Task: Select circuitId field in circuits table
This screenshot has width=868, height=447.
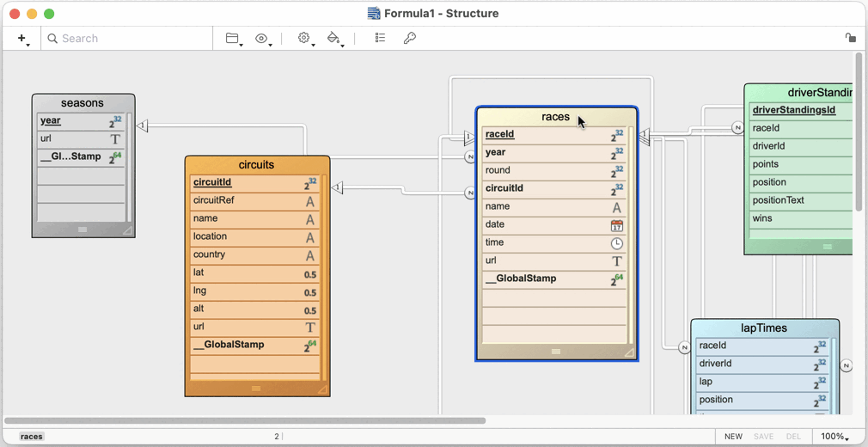Action: click(255, 182)
